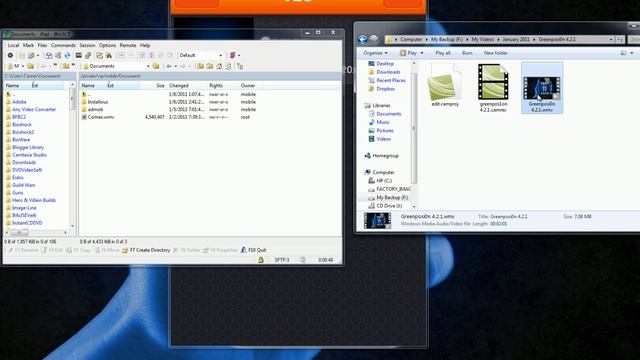Viewport: 640px width, 360px height.
Task: Select HP (C:) drive in Explorer sidebar
Action: click(380, 181)
